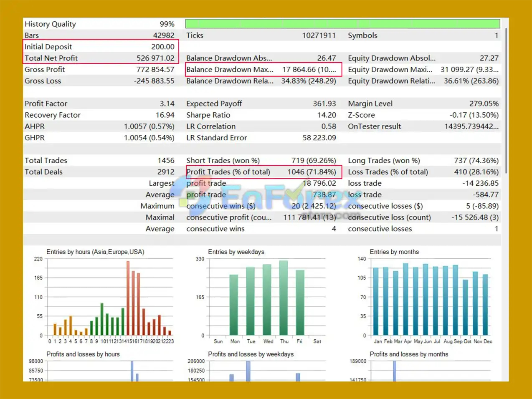Image resolution: width=532 pixels, height=399 pixels.
Task: Click the Thu bar in Entries by weekdays
Action: [284, 298]
